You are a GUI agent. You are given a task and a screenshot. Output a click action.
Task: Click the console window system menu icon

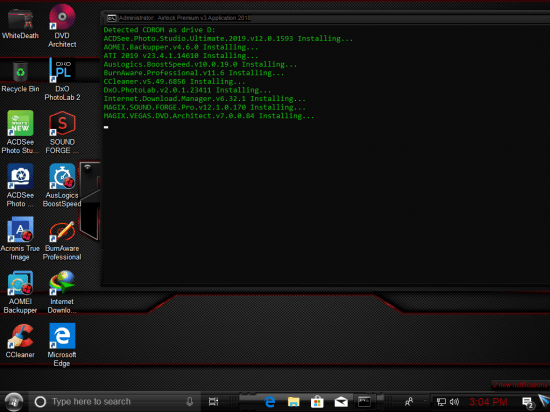click(x=112, y=18)
